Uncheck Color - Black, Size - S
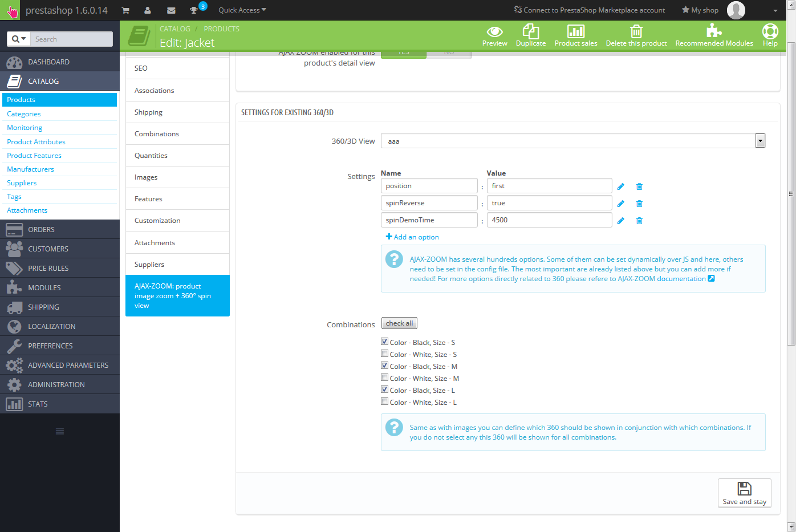Screen dimensions: 796x532 click(x=385, y=342)
